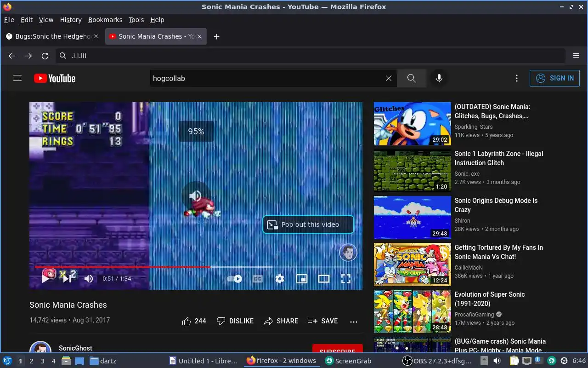Close the Bugs:Sonic the Hedgehog tab

click(x=96, y=36)
